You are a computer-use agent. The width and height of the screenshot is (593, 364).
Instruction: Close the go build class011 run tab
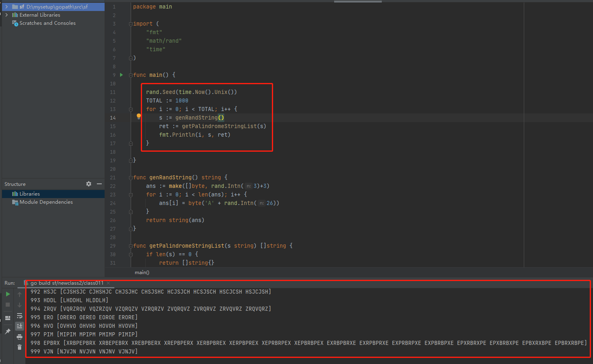108,283
